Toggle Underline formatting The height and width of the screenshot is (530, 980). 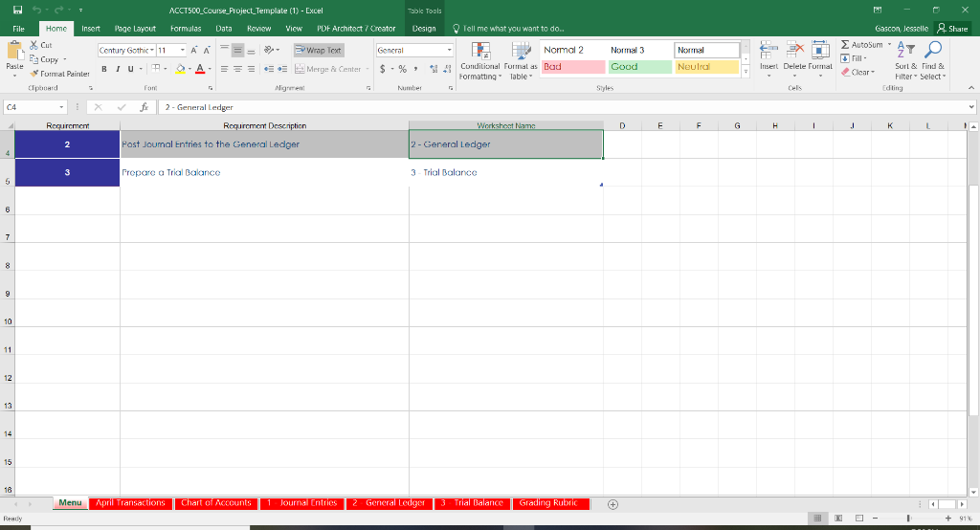coord(130,69)
